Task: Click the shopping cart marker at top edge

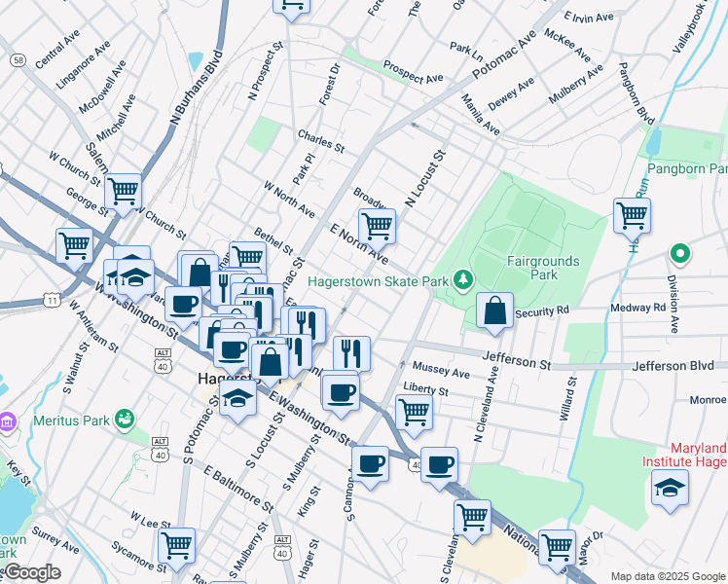Action: [x=291, y=5]
